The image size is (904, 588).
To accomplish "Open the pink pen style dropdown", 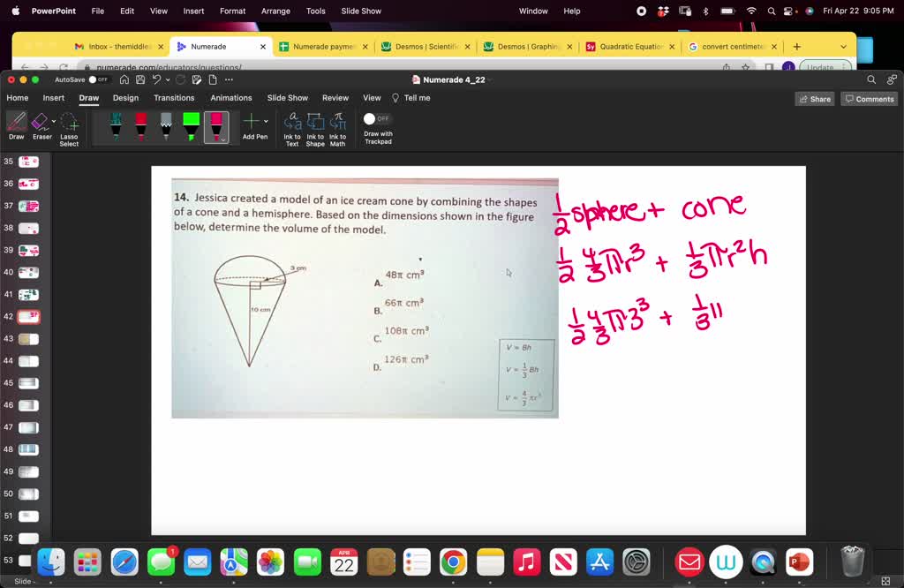I will pyautogui.click(x=222, y=139).
